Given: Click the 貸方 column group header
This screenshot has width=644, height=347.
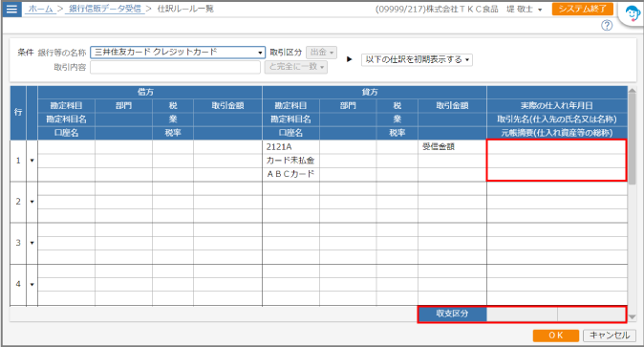Looking at the screenshot, I should click(x=375, y=92).
